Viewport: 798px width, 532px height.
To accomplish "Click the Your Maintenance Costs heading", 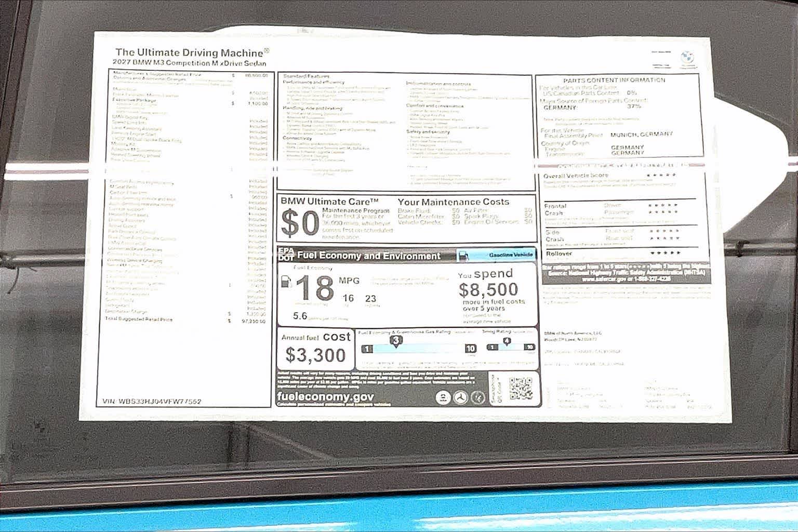I will pyautogui.click(x=454, y=202).
